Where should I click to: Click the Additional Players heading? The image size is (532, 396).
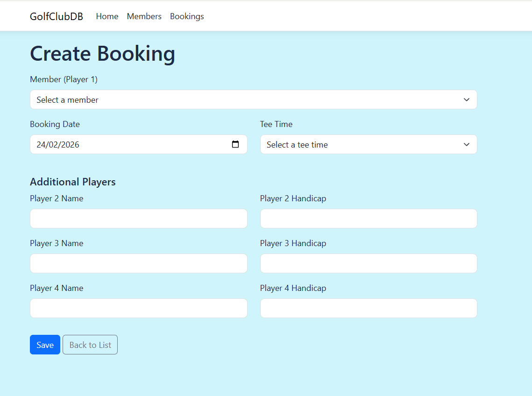coord(73,182)
